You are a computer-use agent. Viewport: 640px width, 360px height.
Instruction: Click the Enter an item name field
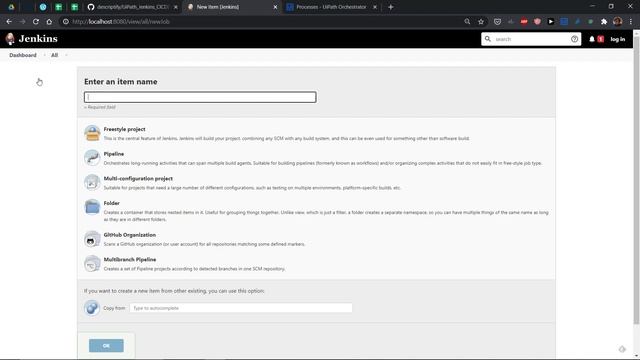point(200,97)
